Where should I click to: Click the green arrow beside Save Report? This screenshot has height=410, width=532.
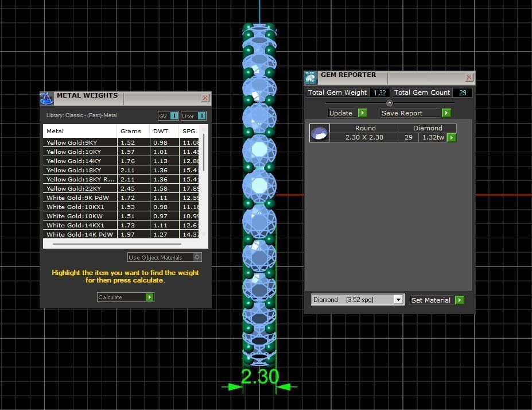pyautogui.click(x=446, y=113)
